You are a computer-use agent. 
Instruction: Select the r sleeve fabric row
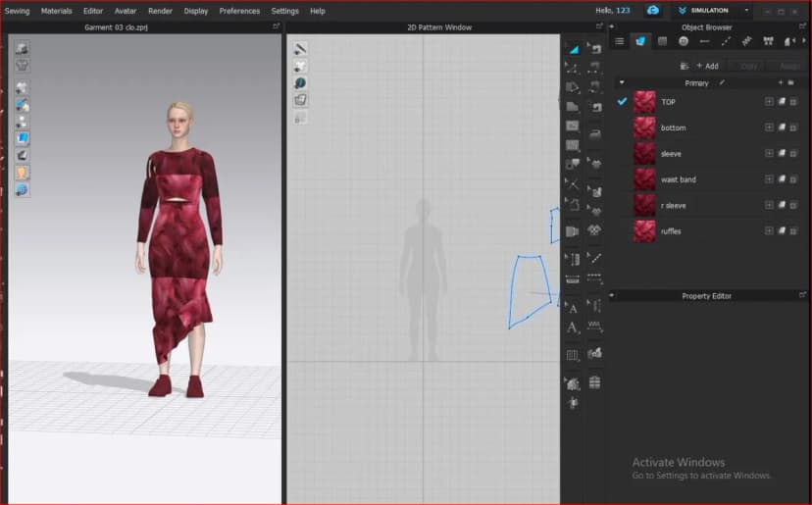(709, 206)
